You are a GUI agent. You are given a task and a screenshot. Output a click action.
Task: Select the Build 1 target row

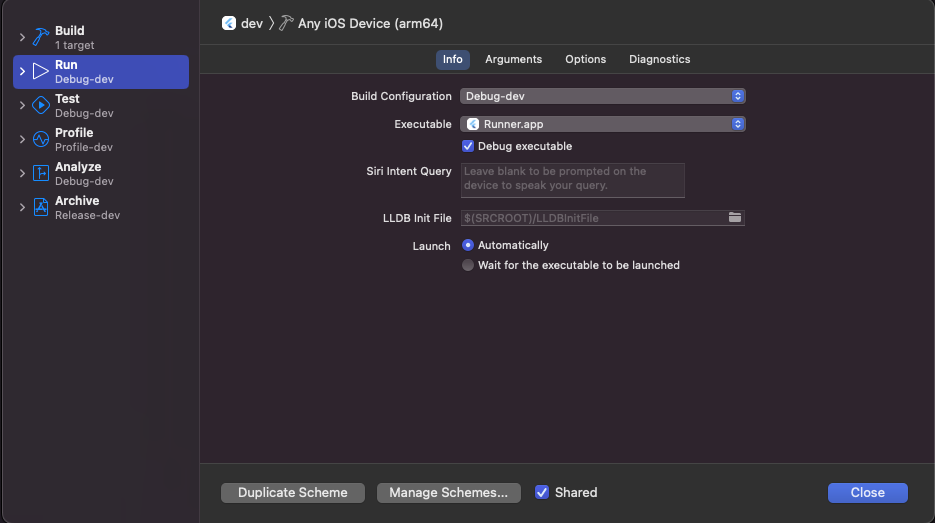pyautogui.click(x=101, y=38)
